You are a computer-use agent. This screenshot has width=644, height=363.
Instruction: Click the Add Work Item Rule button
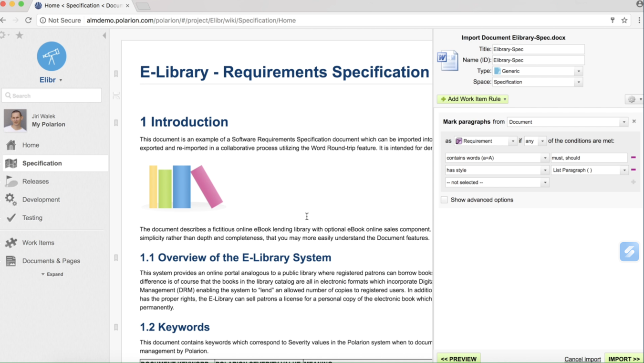click(x=472, y=99)
